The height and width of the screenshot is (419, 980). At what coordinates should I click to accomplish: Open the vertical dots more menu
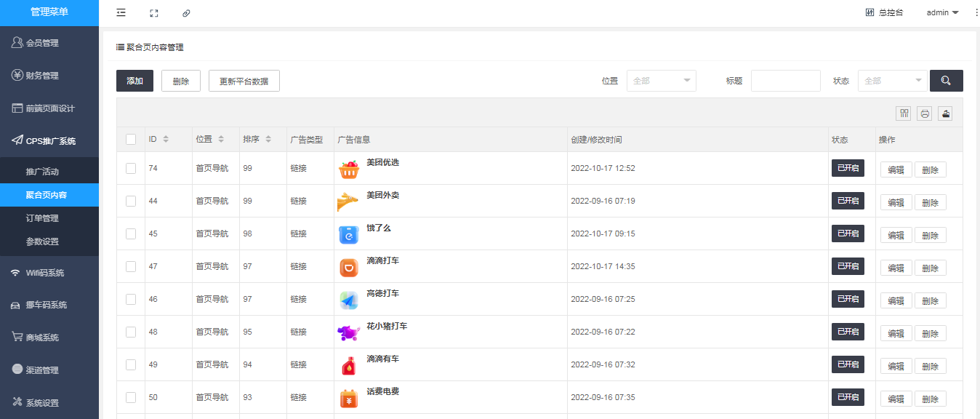[x=976, y=13]
